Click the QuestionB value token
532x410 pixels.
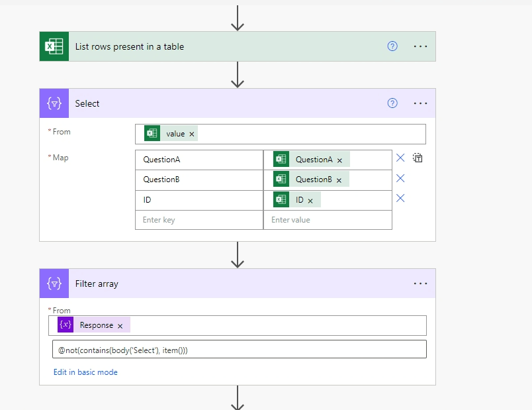click(x=311, y=179)
